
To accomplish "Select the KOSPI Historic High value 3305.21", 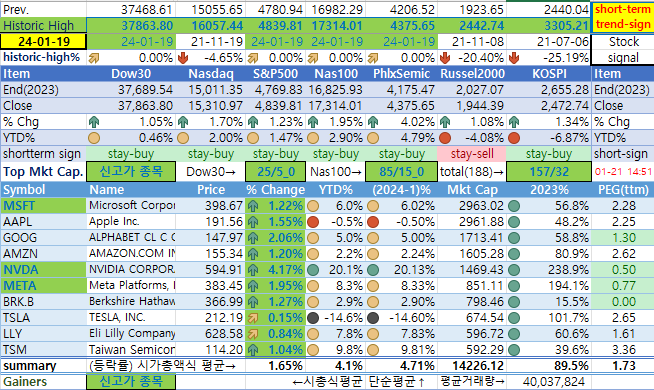I will [x=548, y=26].
